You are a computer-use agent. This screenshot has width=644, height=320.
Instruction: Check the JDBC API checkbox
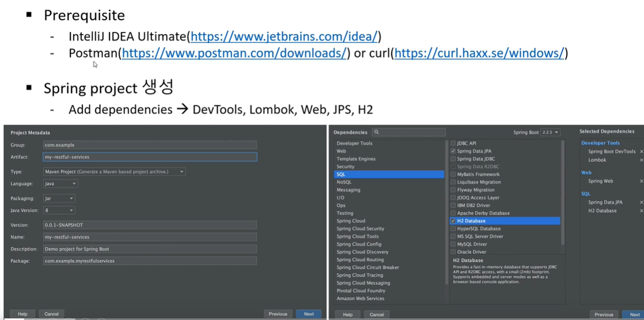(x=453, y=143)
